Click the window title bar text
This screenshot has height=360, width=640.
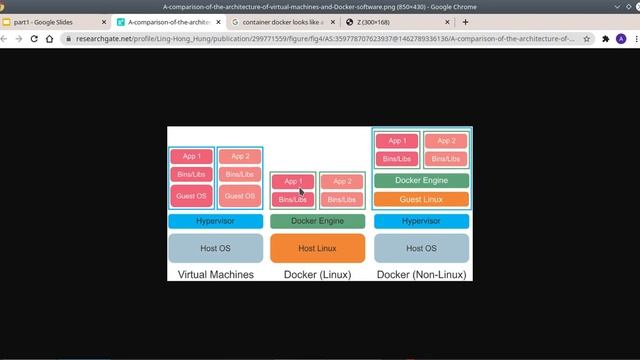[320, 7]
